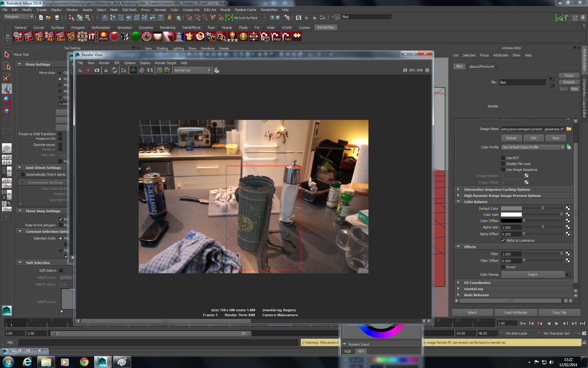Switch to the place2dTexture6 tab
This screenshot has width=588, height=368.
[481, 67]
